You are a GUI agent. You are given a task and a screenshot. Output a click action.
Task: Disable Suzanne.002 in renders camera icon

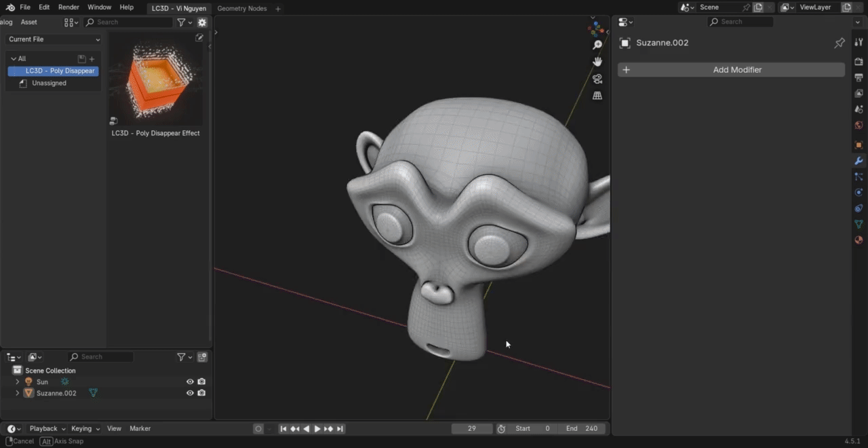coord(201,393)
